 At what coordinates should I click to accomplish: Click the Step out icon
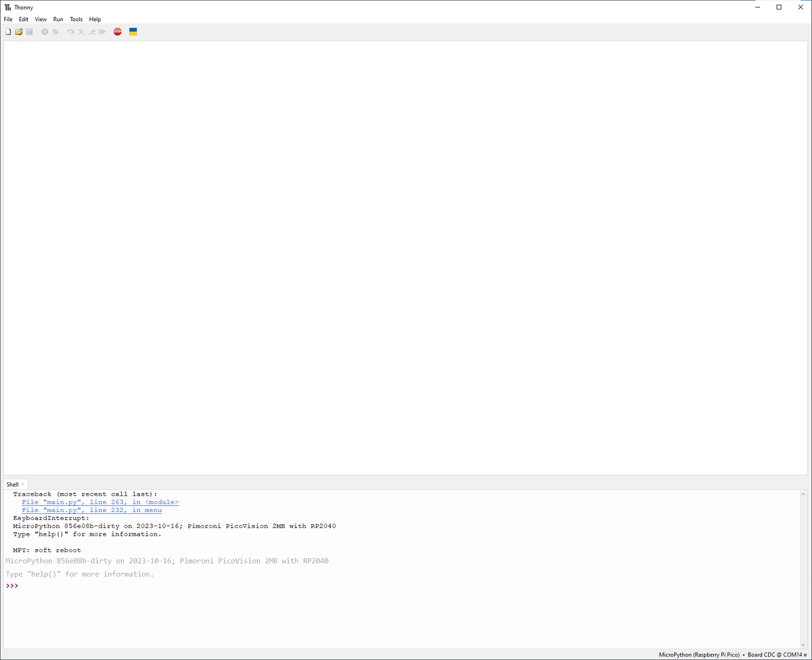[91, 32]
